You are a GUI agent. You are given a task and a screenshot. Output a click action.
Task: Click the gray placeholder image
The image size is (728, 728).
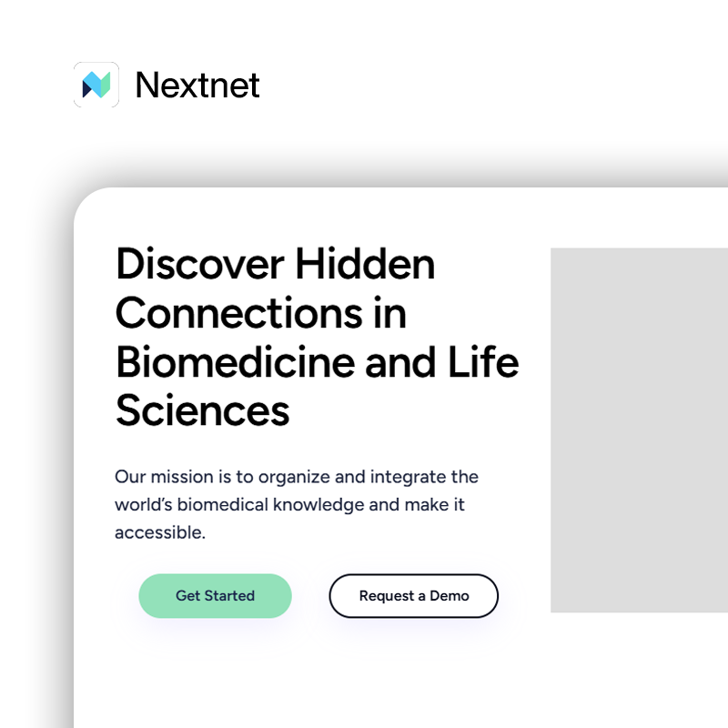(x=640, y=430)
